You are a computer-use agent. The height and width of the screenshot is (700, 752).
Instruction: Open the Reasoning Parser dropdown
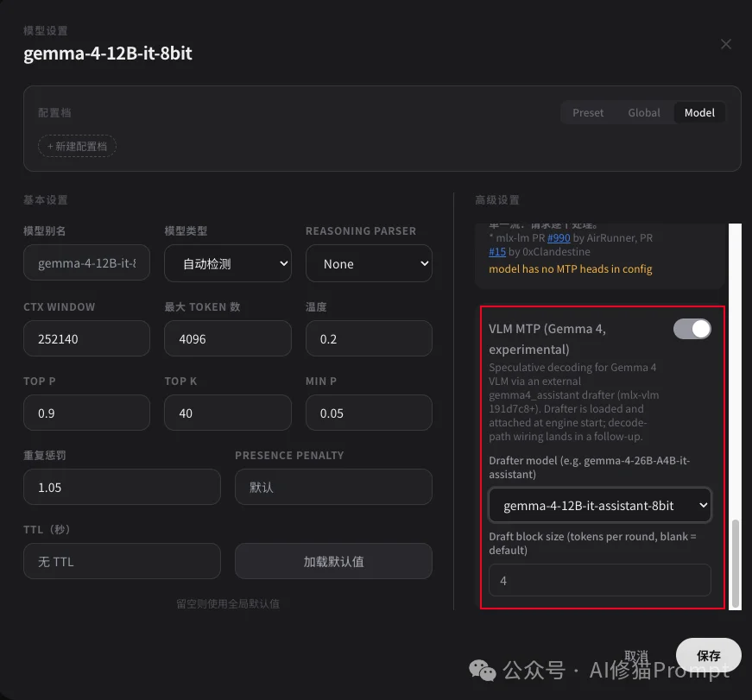(x=369, y=263)
